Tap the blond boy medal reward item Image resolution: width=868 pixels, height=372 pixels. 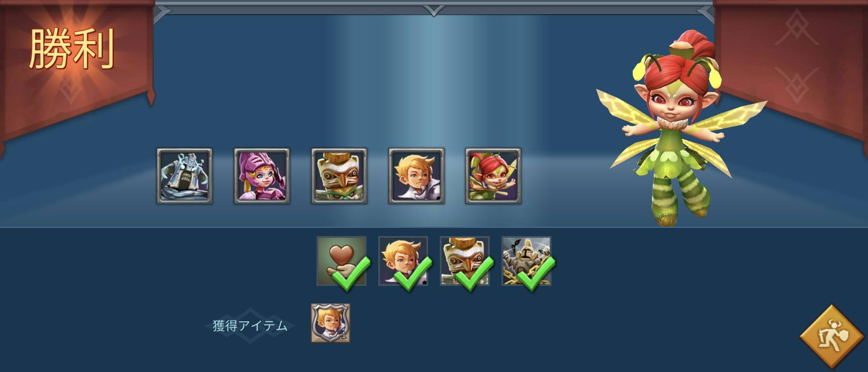pyautogui.click(x=330, y=323)
